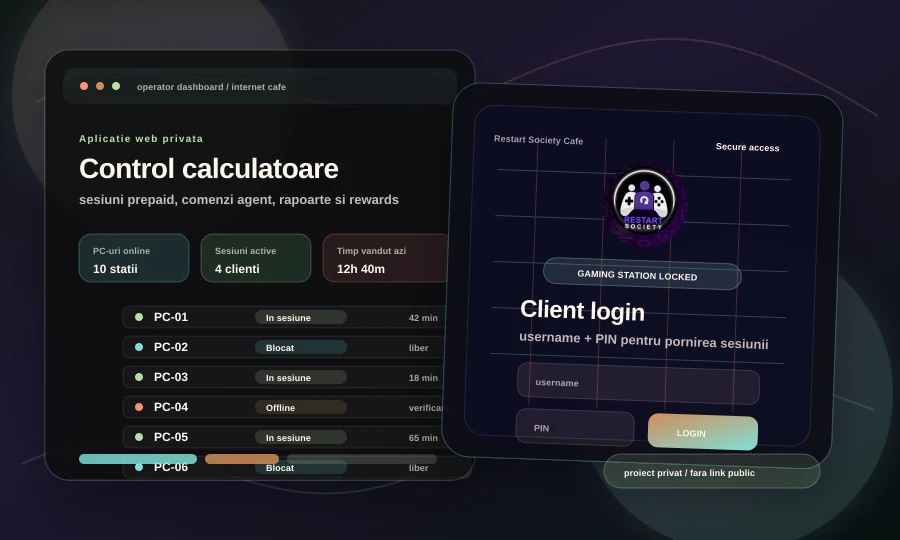Click the teal progress bar segment
The height and width of the screenshot is (540, 900).
[138, 459]
